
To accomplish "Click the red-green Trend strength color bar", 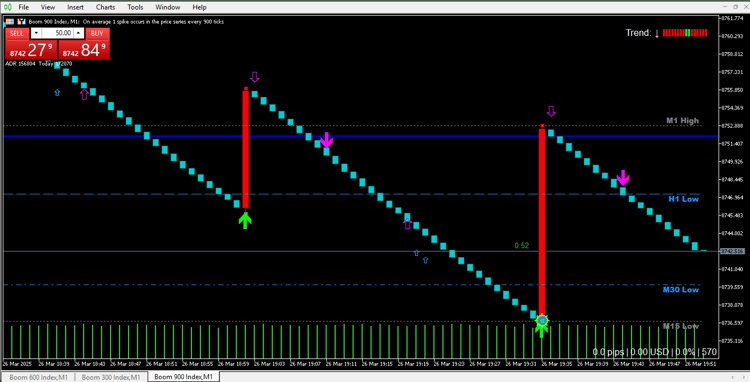I will [685, 33].
